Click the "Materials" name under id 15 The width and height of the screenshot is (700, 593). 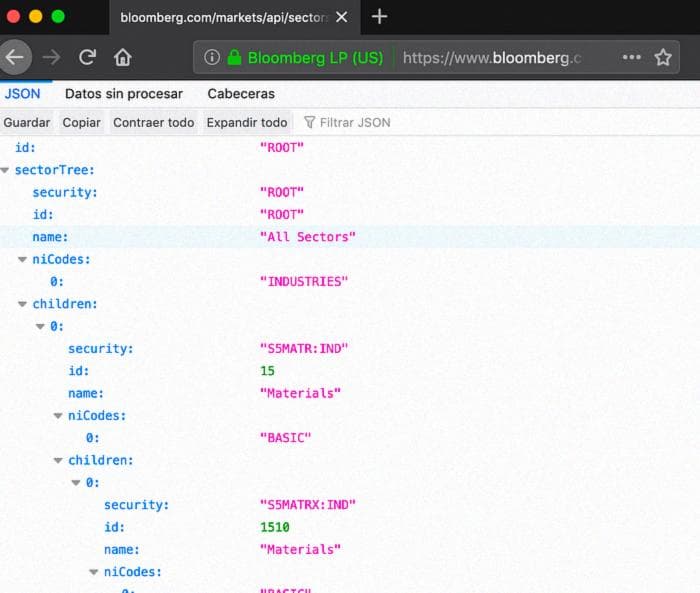click(300, 393)
